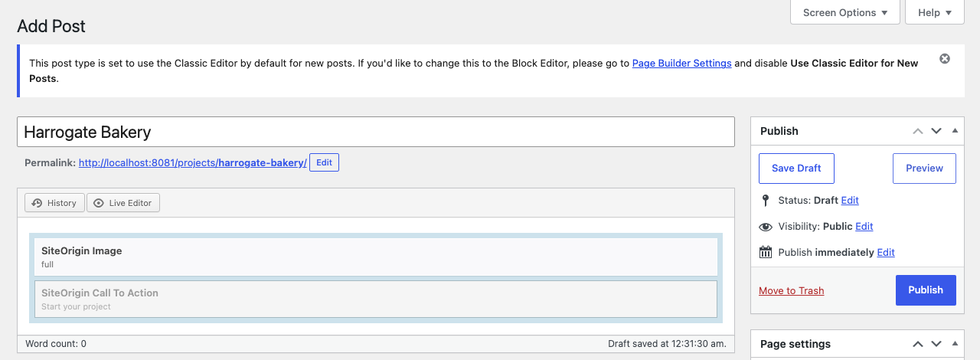
Task: Collapse the Publish panel
Action: tap(954, 131)
